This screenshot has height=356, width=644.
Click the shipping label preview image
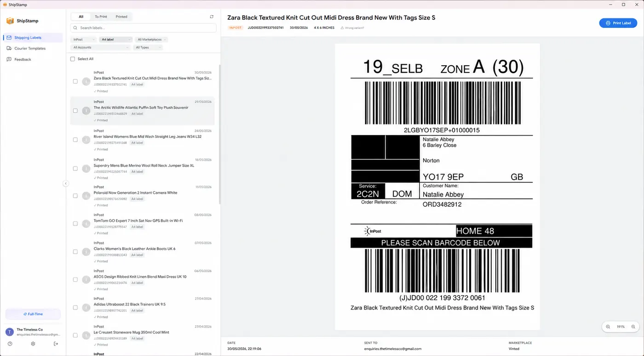(x=437, y=186)
